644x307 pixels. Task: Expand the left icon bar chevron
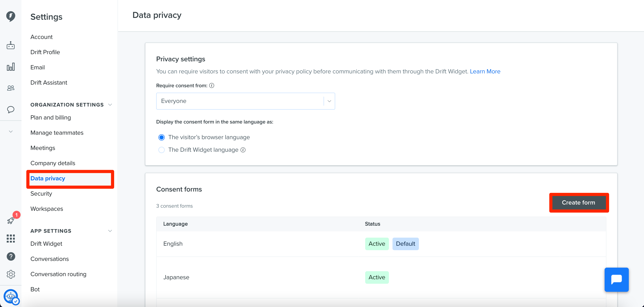click(11, 132)
